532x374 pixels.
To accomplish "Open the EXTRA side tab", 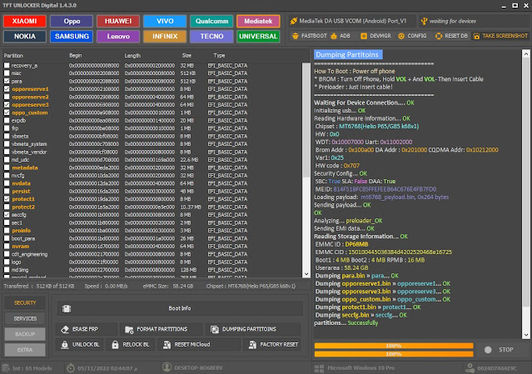I will [x=25, y=350].
